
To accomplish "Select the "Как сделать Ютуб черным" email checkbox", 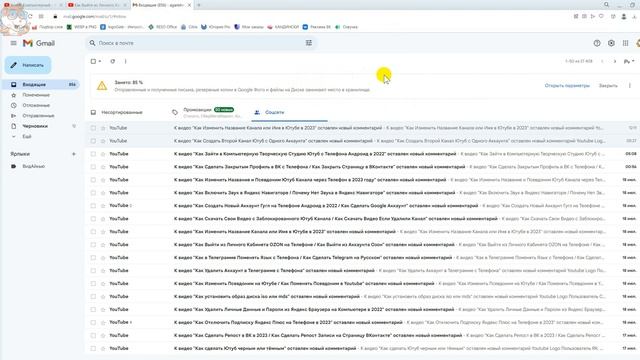I will 93,349.
